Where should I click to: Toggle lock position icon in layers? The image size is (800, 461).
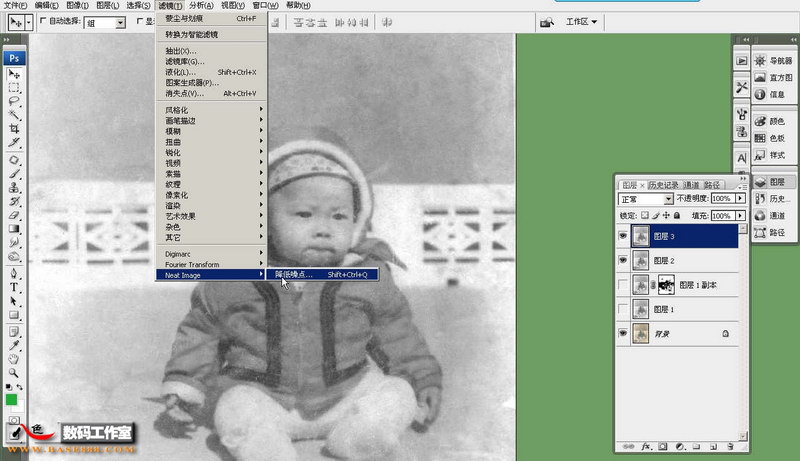[x=666, y=215]
